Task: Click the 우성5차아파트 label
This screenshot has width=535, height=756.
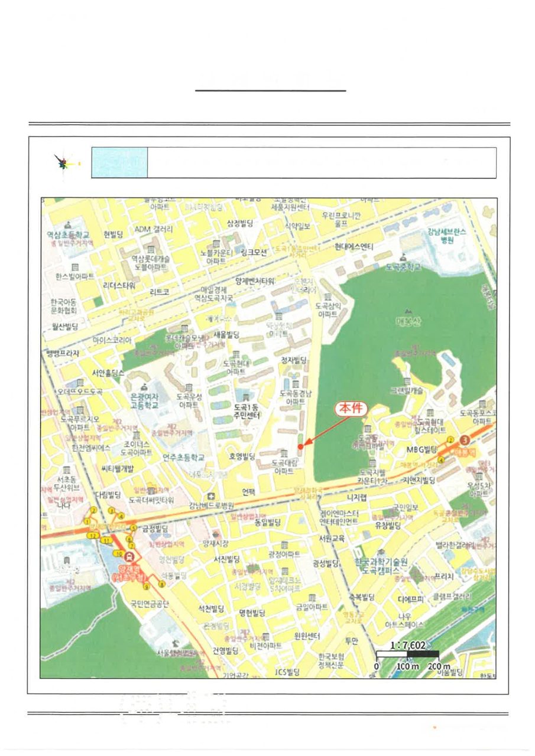Action: click(479, 489)
